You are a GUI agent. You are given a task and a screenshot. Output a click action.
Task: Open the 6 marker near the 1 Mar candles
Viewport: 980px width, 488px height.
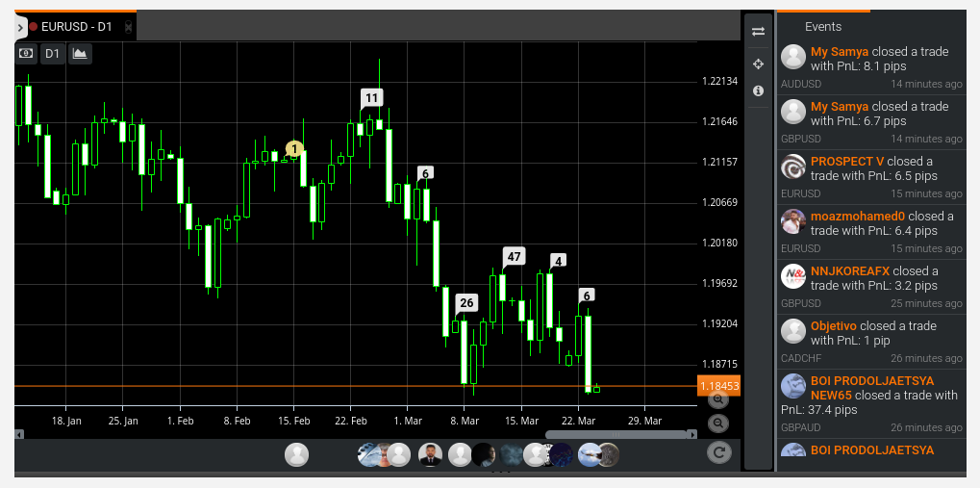click(425, 173)
